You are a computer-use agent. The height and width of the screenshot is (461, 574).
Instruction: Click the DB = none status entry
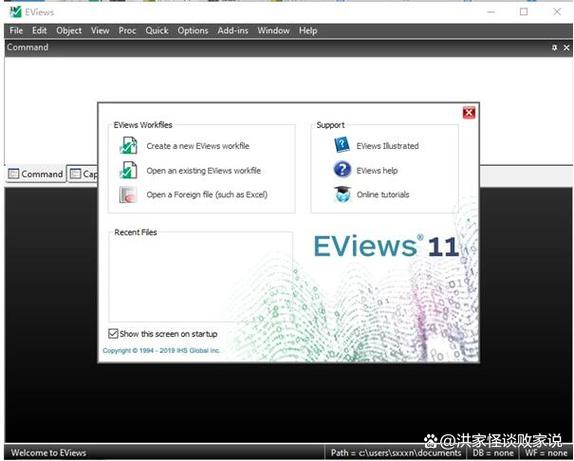click(493, 453)
